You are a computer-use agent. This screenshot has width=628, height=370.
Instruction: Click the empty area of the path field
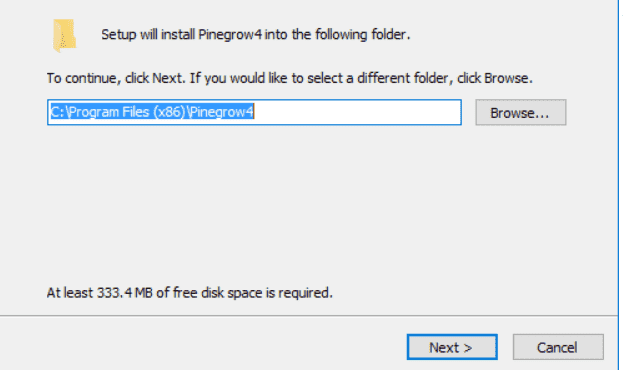(356, 112)
